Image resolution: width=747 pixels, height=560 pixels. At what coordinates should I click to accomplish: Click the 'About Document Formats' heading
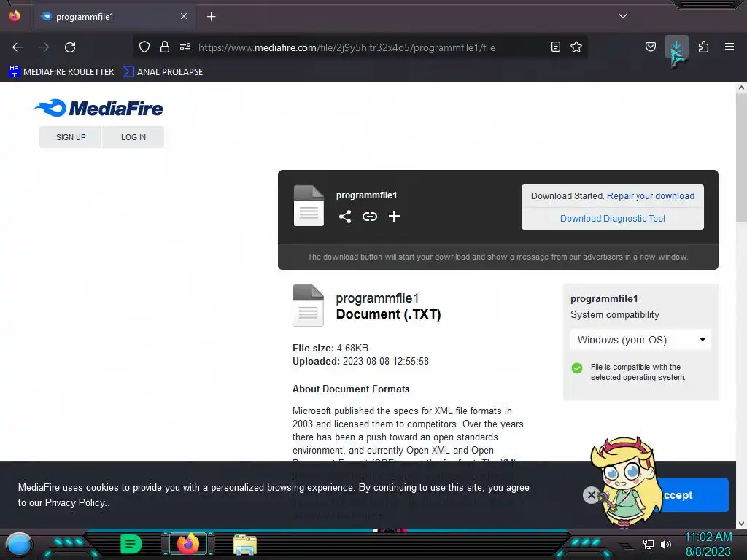tap(351, 389)
